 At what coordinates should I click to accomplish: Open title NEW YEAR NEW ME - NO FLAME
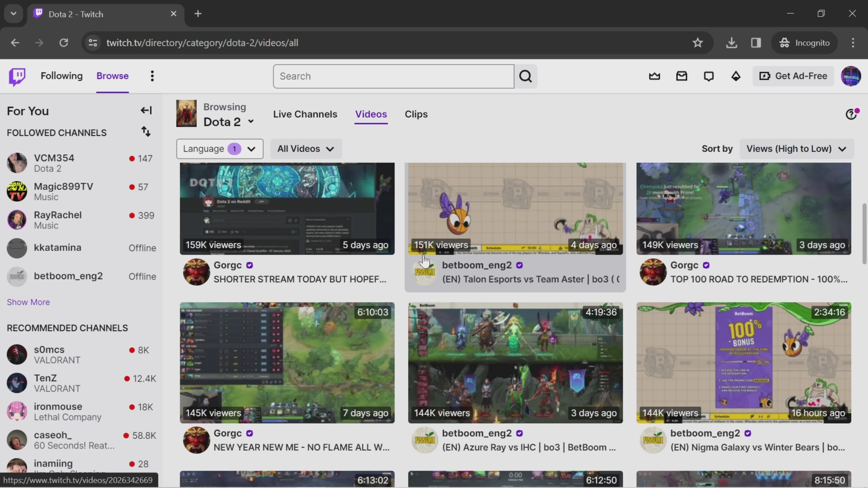click(x=302, y=447)
